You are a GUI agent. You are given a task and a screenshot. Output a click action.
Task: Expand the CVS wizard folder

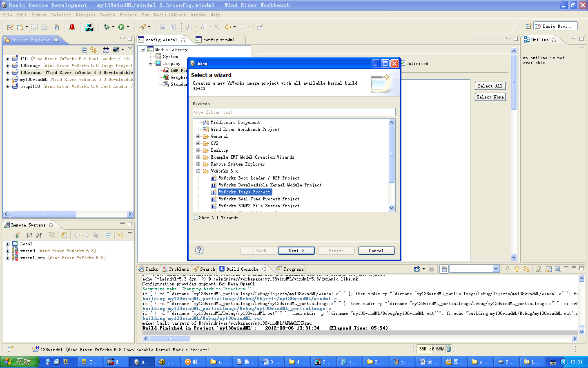198,144
